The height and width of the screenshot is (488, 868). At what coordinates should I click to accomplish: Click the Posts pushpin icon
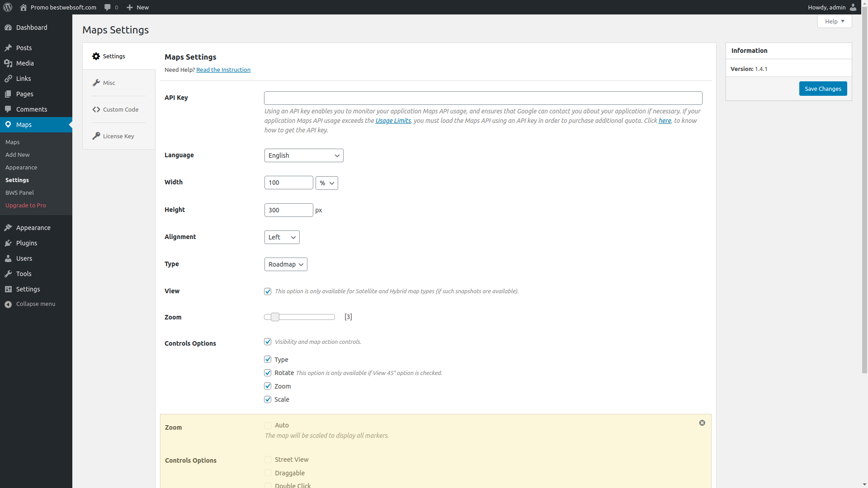coord(8,48)
